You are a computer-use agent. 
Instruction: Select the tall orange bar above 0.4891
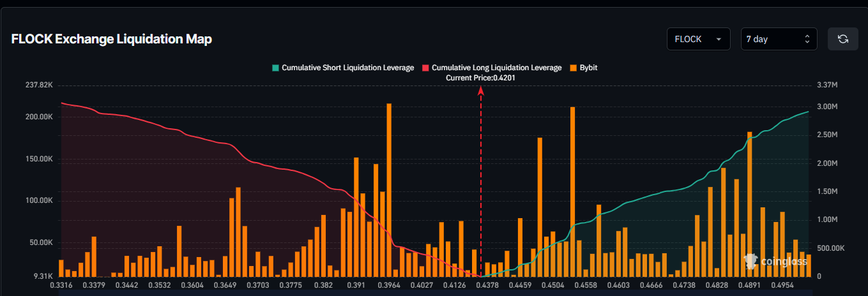(x=749, y=204)
